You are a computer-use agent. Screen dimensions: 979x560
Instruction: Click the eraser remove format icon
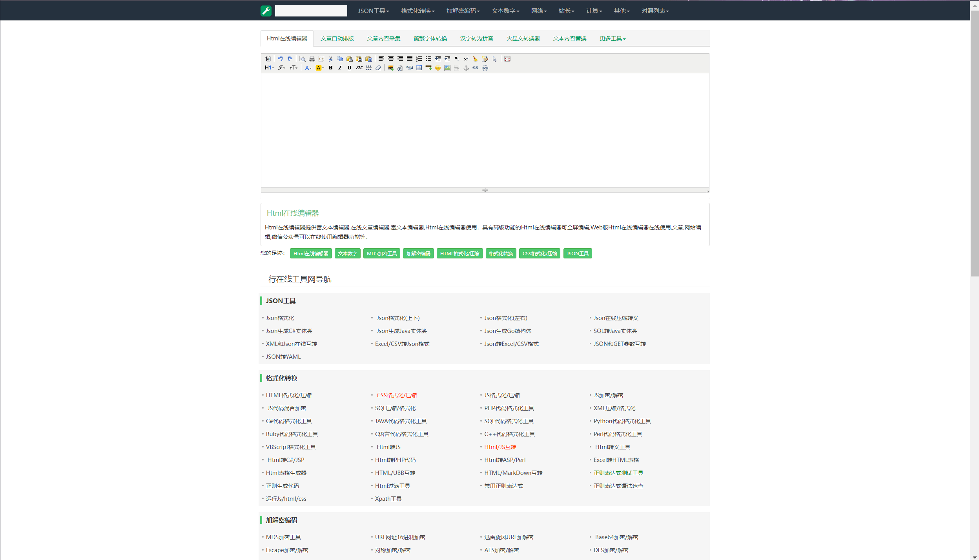point(378,68)
